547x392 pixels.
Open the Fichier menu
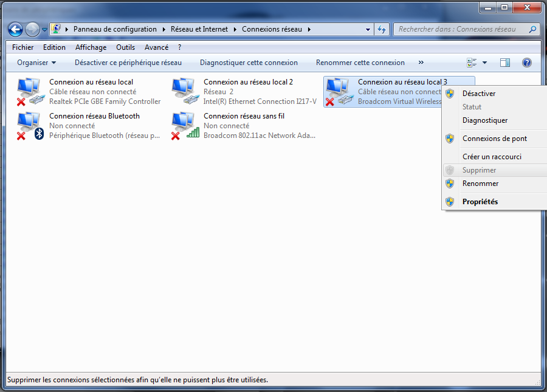pyautogui.click(x=22, y=47)
